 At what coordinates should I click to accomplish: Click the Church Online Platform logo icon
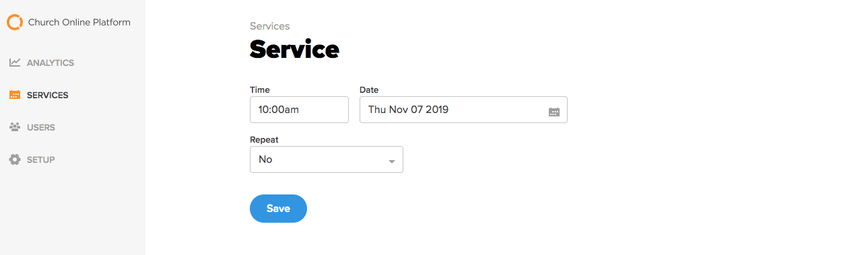click(15, 22)
